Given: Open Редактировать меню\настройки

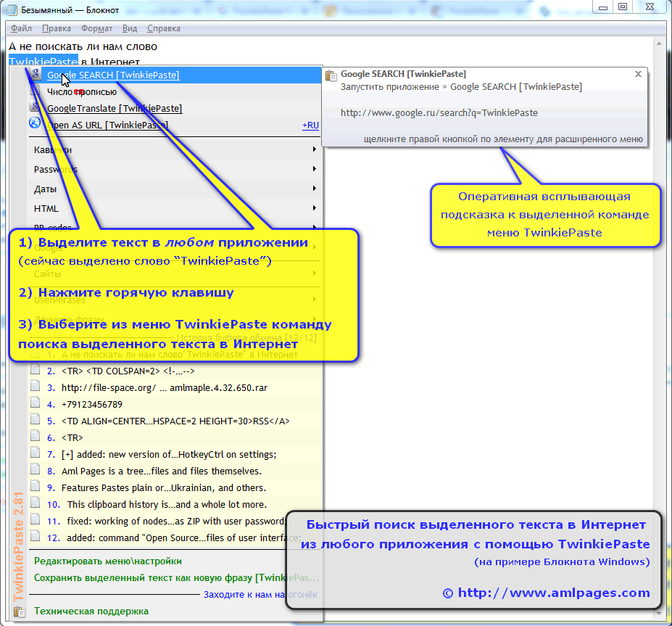Looking at the screenshot, I should [x=108, y=561].
